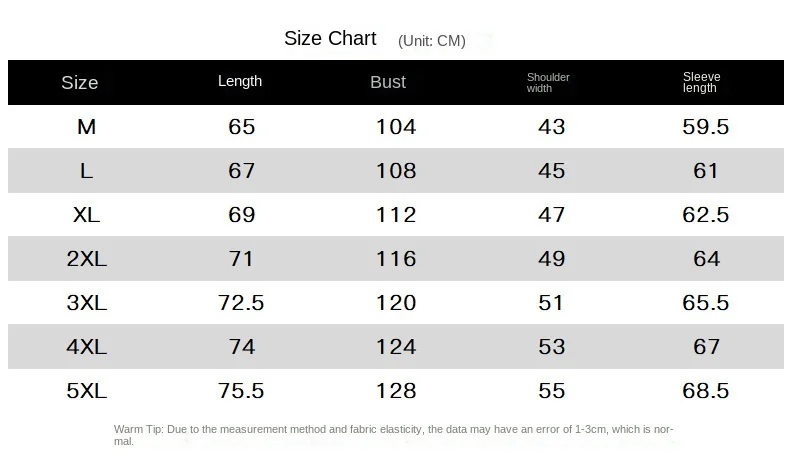Click the Size Chart title text
This screenshot has height=474, width=790.
click(x=330, y=39)
